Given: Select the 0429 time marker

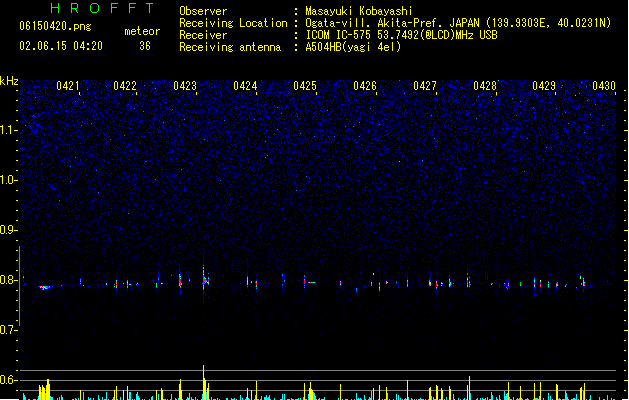Looking at the screenshot, I should coord(544,86).
